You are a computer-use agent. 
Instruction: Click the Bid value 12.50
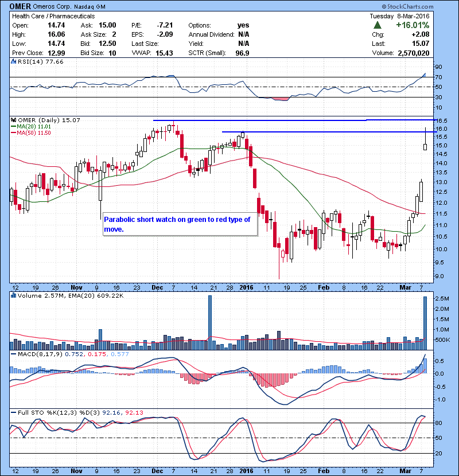click(x=107, y=44)
